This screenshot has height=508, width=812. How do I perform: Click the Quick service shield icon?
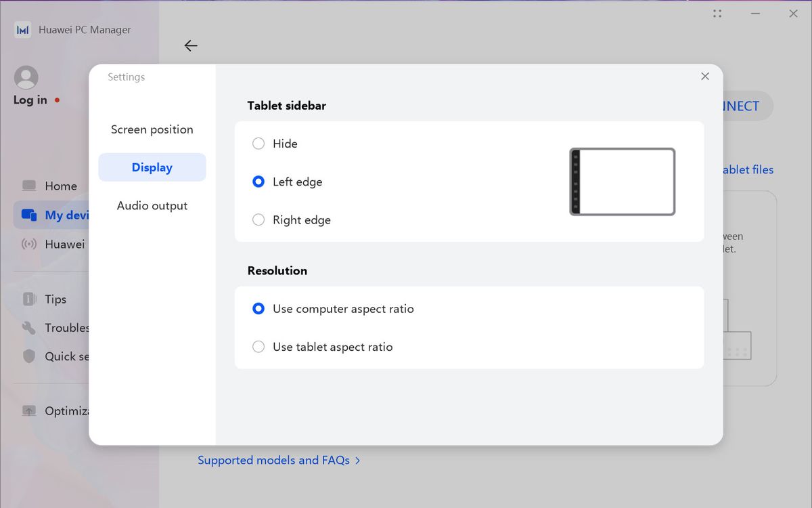(29, 356)
